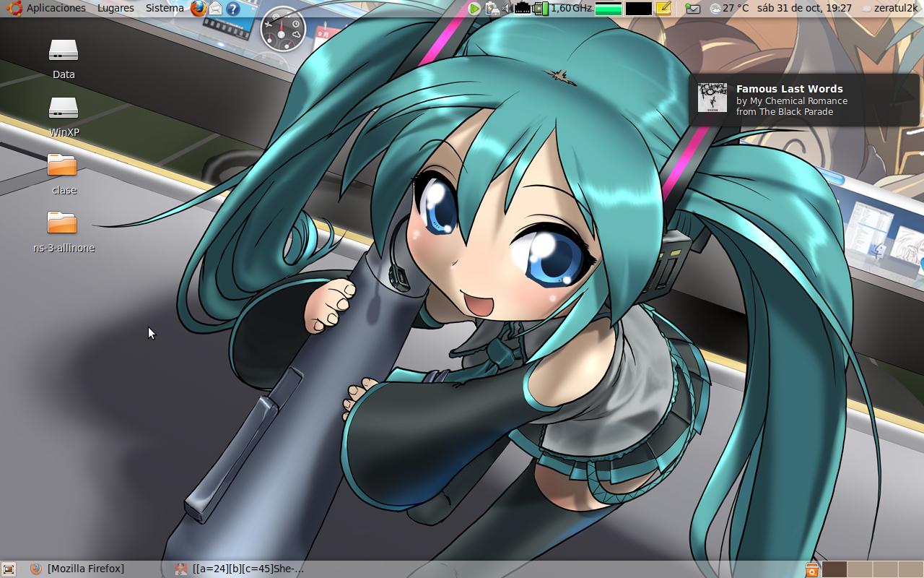The height and width of the screenshot is (578, 924).
Task: Click the green music player play icon
Action: 474,9
